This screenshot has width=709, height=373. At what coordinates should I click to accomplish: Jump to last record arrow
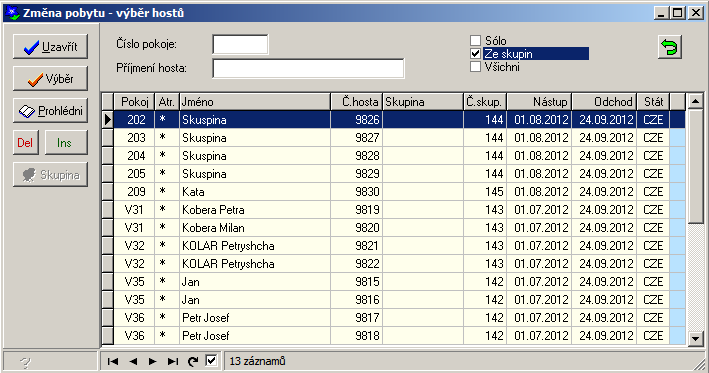pos(173,361)
